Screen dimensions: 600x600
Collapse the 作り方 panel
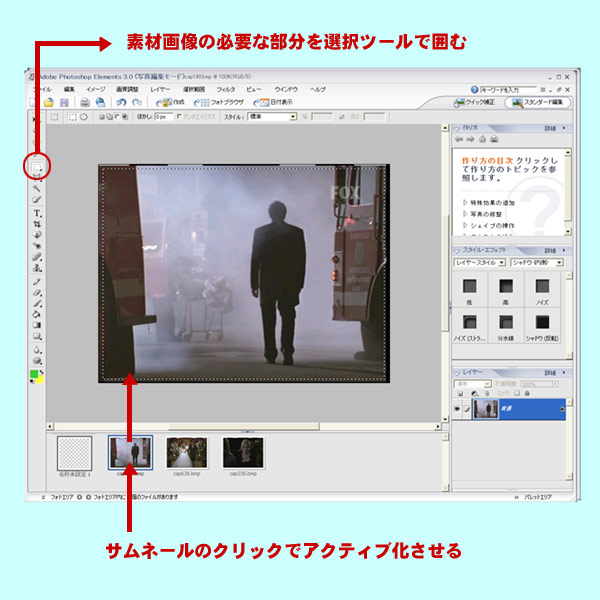click(456, 129)
